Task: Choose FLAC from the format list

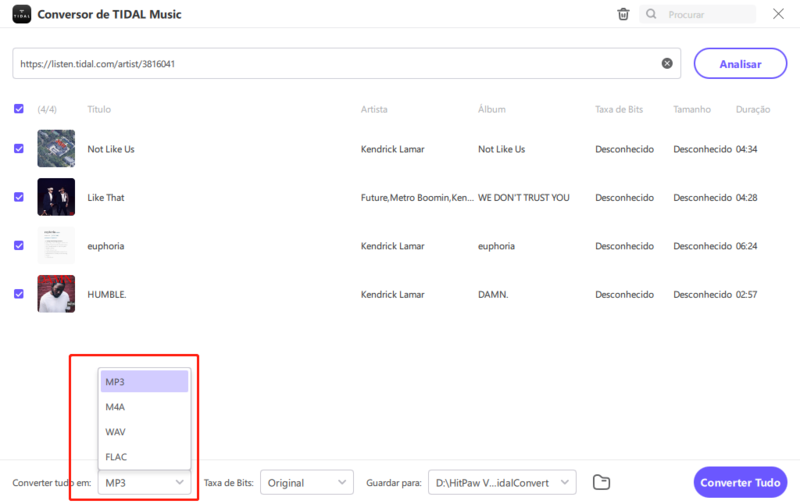Action: coord(144,457)
